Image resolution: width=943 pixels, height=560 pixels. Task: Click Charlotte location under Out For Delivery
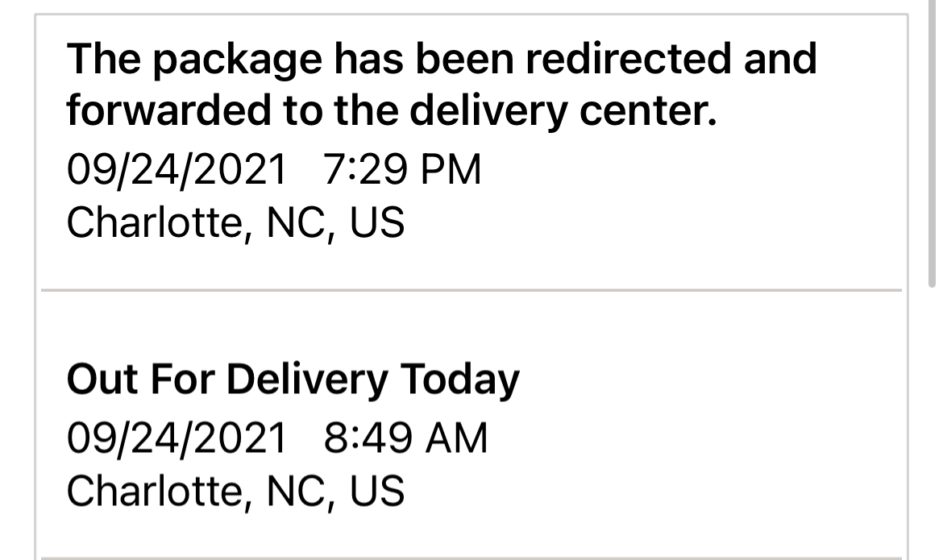(x=235, y=491)
